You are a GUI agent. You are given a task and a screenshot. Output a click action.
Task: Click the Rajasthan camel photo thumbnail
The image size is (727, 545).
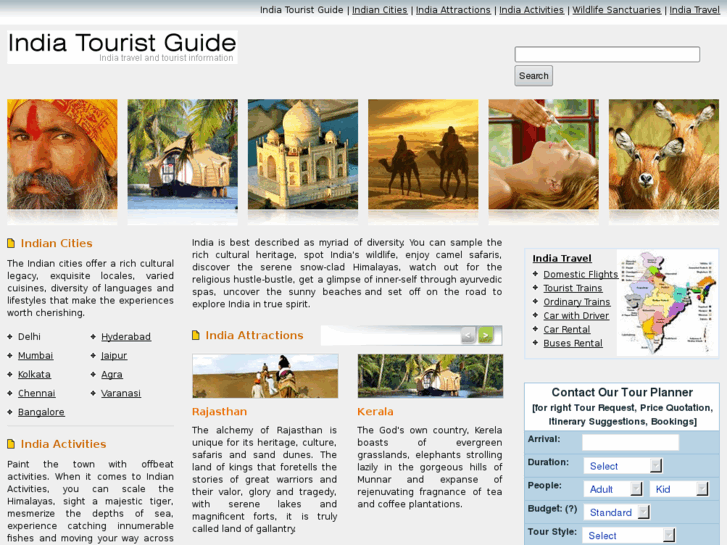click(x=265, y=376)
